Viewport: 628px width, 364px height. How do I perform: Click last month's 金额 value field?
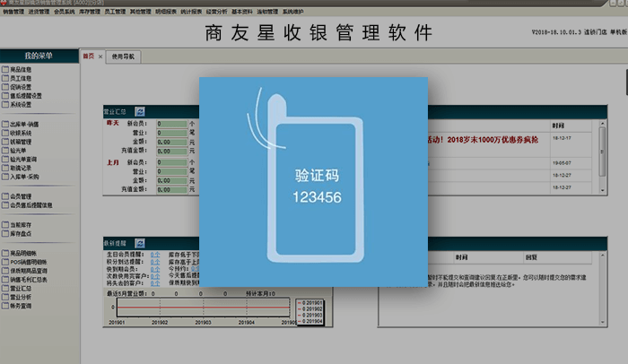pyautogui.click(x=172, y=180)
